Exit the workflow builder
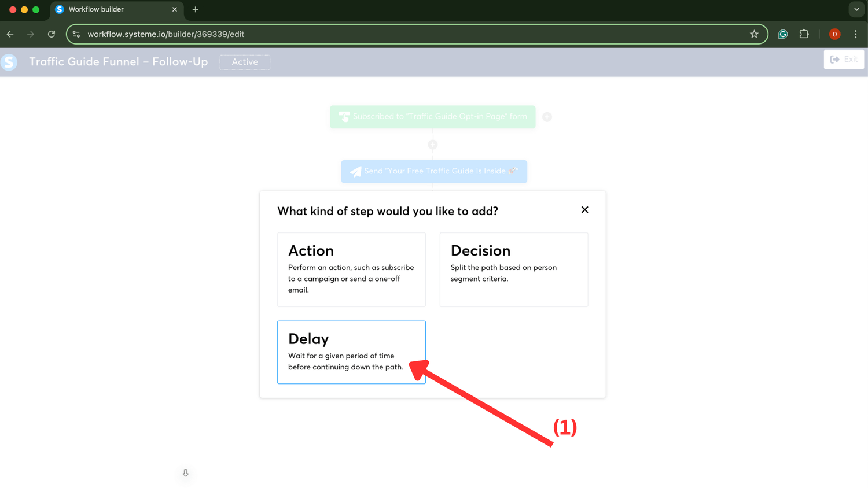Screen dimensions: 868x488 [x=844, y=59]
